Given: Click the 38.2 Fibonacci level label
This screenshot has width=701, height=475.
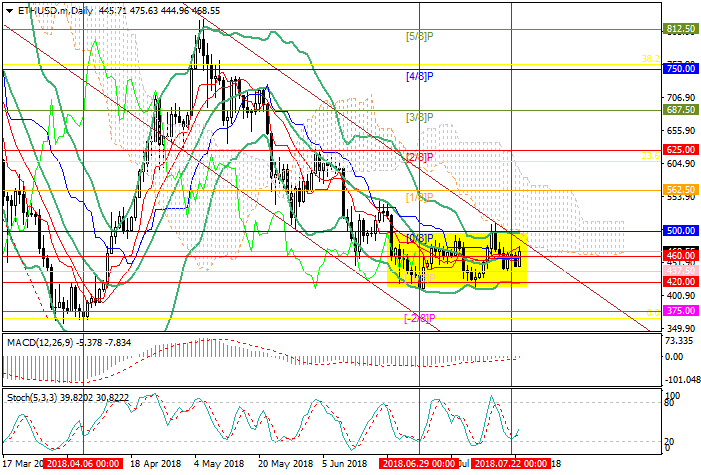Looking at the screenshot, I should [650, 59].
